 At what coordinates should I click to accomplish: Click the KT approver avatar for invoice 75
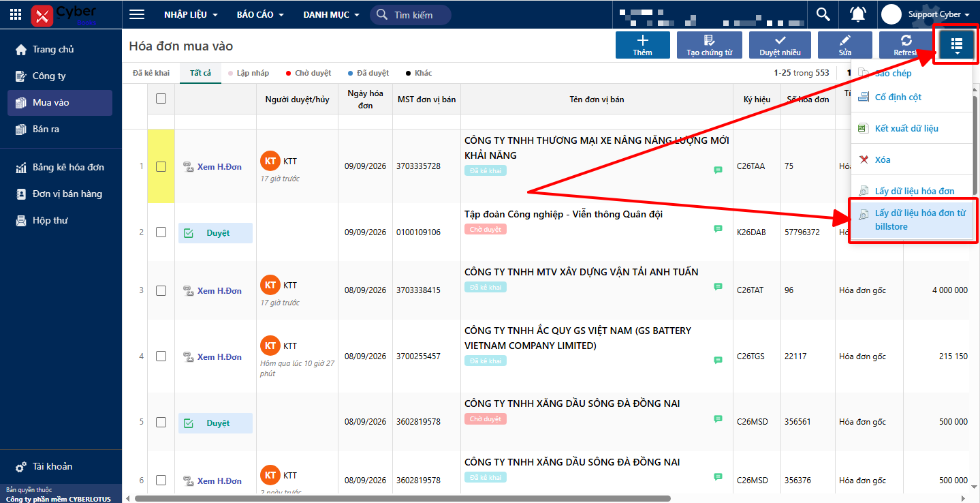270,161
